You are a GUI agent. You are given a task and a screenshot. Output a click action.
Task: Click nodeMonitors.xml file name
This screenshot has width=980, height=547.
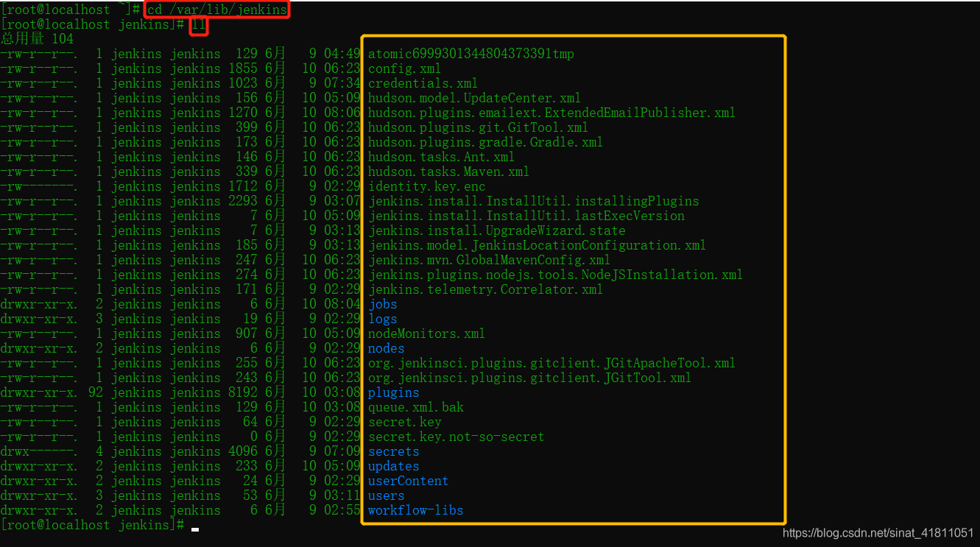426,334
